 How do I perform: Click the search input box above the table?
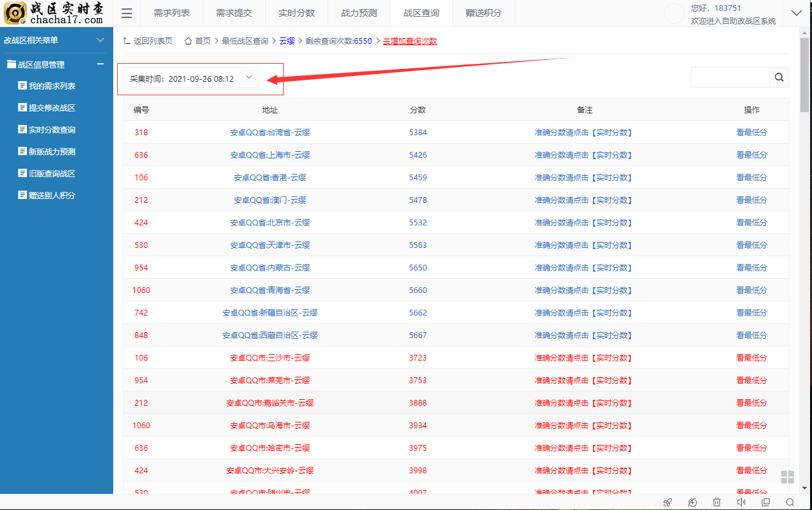point(730,77)
